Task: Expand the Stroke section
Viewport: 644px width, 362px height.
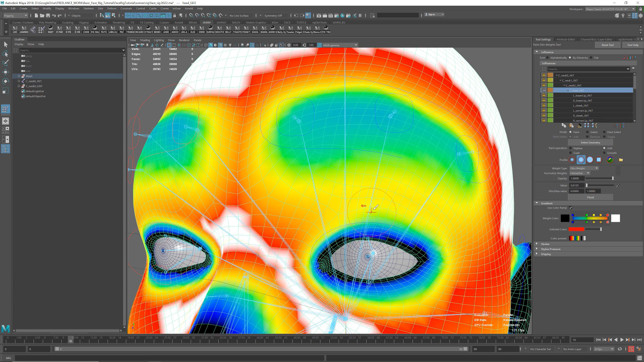Action: click(x=545, y=244)
